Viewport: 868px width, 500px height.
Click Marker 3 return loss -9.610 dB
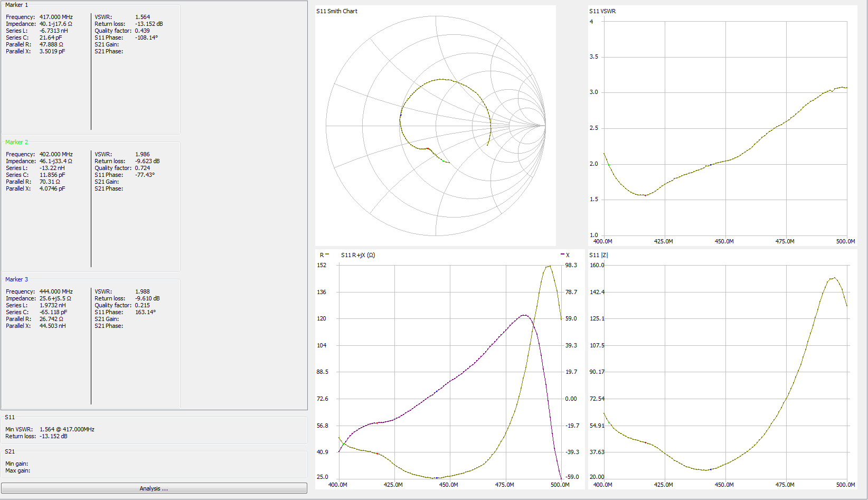147,298
